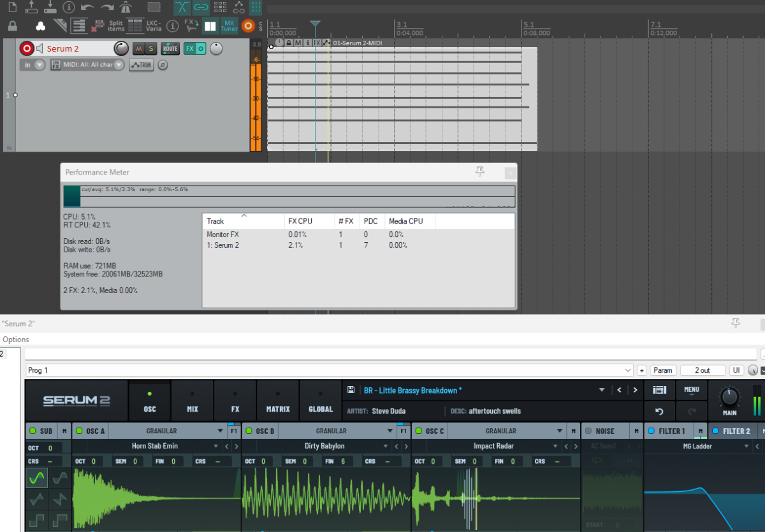
Task: Switch to Serum GLOBAL tab
Action: [x=321, y=401]
